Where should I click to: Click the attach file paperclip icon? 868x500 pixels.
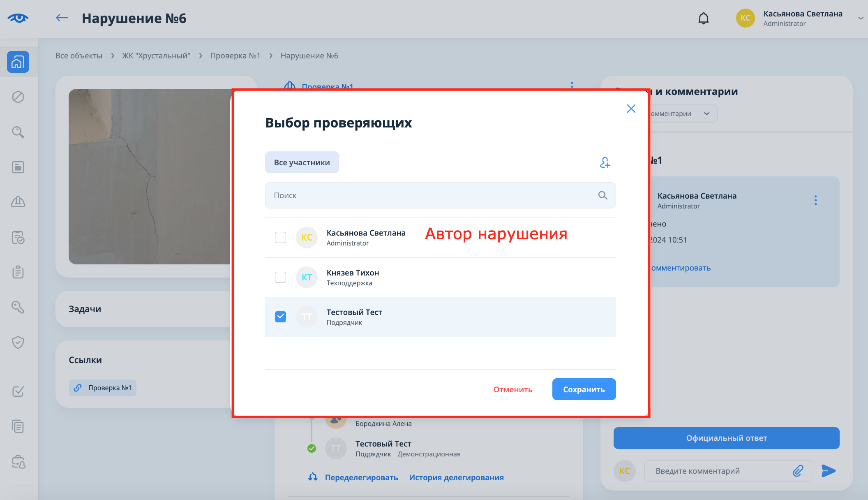click(798, 471)
